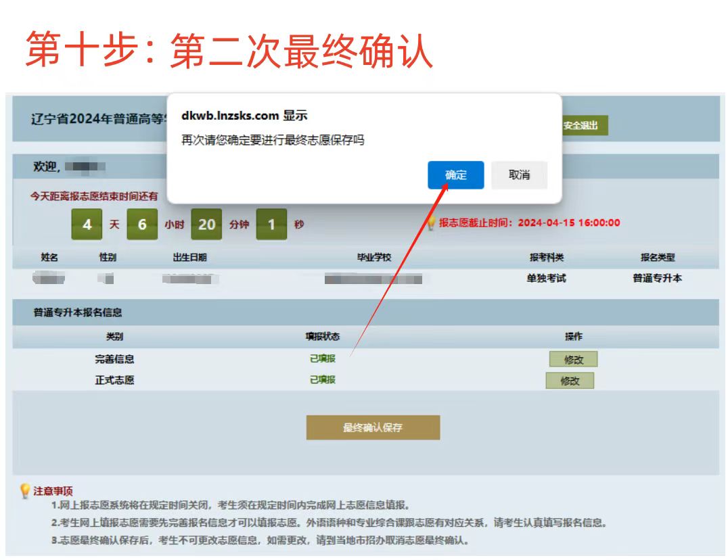The width and height of the screenshot is (728, 560).
Task: Click the 普通专升本 registration type value
Action: (x=657, y=278)
